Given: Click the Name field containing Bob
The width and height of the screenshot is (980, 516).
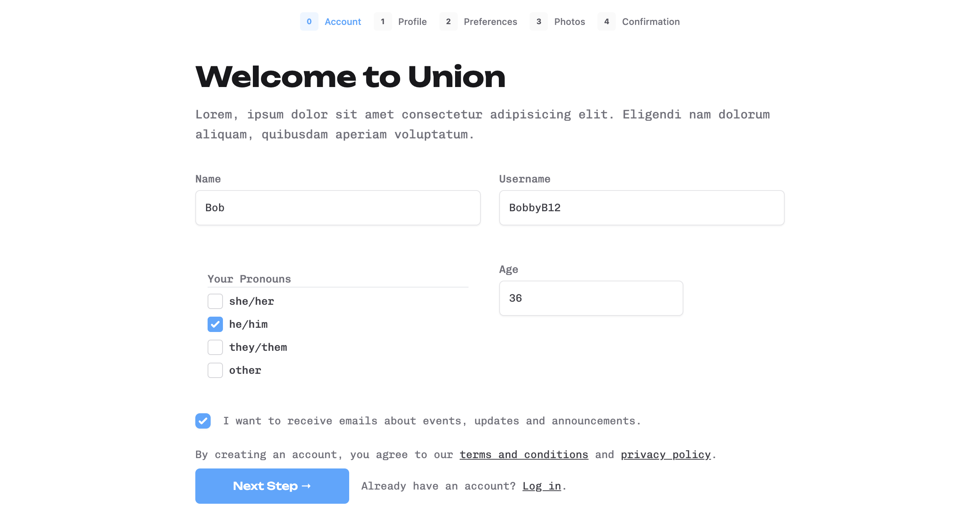Looking at the screenshot, I should pyautogui.click(x=337, y=207).
